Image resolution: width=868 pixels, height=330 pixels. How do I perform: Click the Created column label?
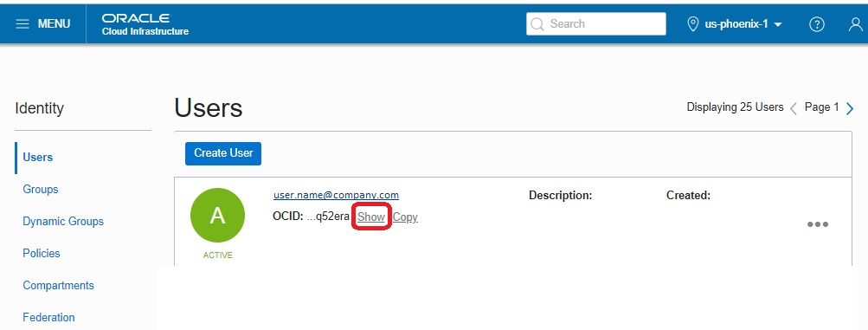[688, 196]
